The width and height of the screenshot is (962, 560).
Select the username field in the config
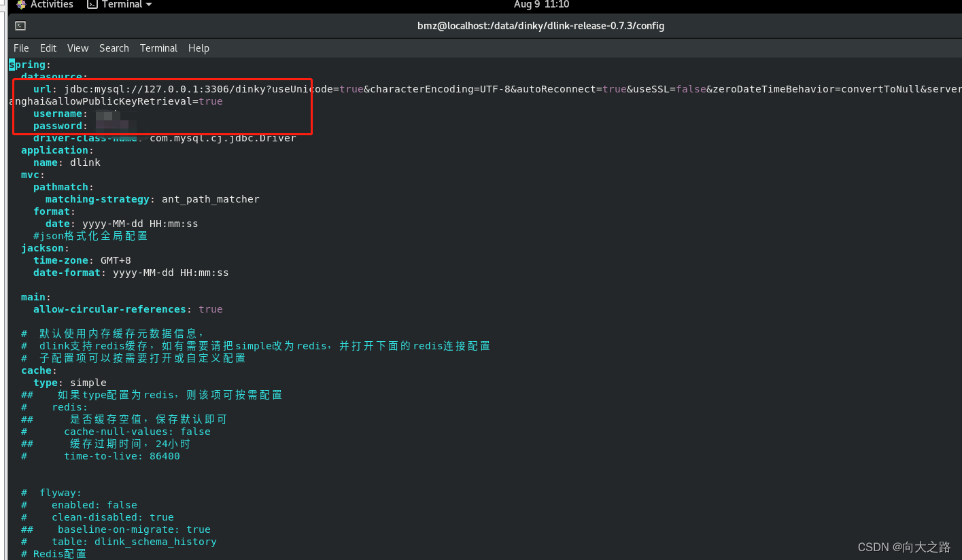(x=58, y=113)
